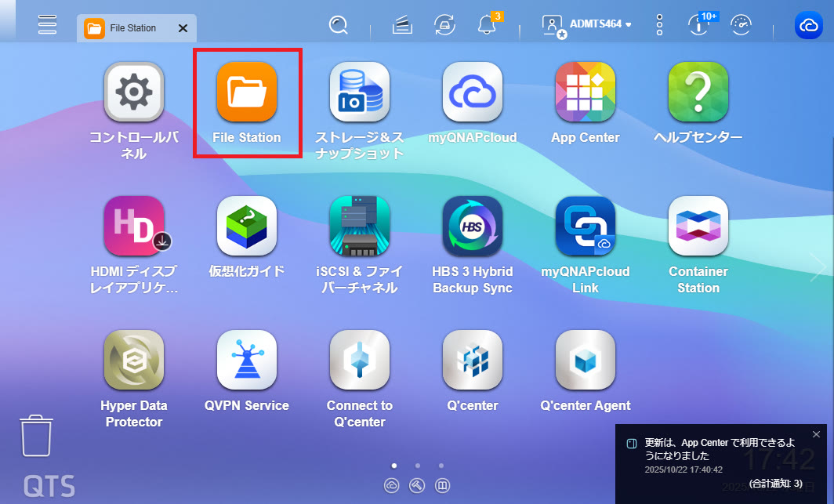The height and width of the screenshot is (504, 834).
Task: Launch QVPN Service app
Action: coord(247,360)
